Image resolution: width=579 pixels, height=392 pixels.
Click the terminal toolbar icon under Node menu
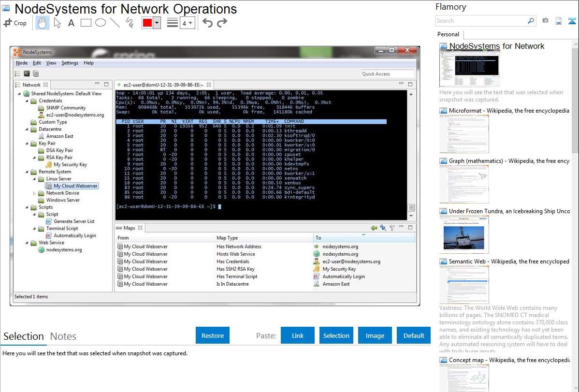27,74
